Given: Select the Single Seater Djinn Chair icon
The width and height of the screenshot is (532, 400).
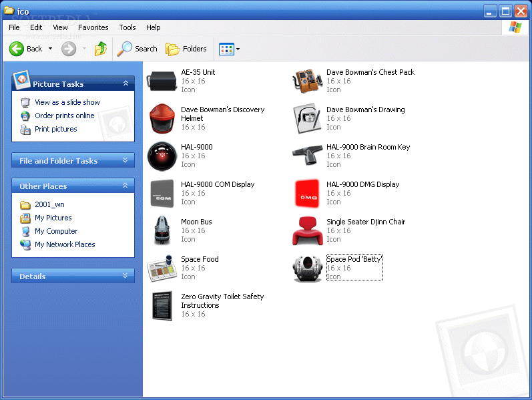Looking at the screenshot, I should pyautogui.click(x=307, y=231).
